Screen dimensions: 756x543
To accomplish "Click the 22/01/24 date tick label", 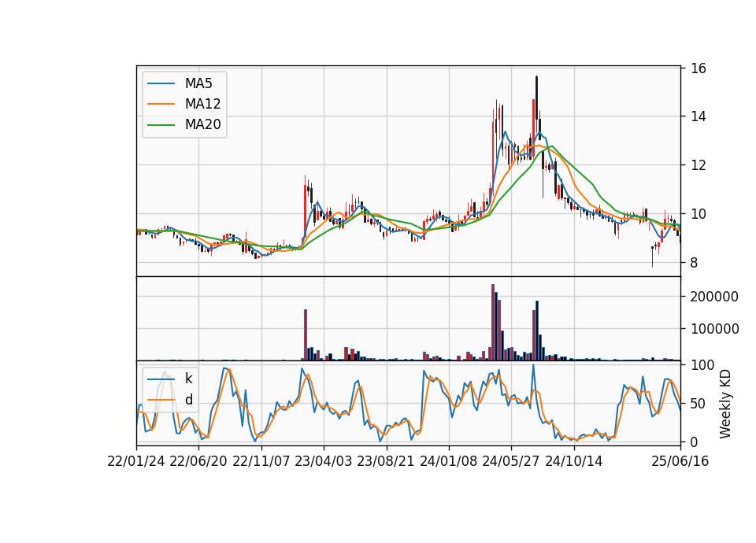I will point(136,461).
